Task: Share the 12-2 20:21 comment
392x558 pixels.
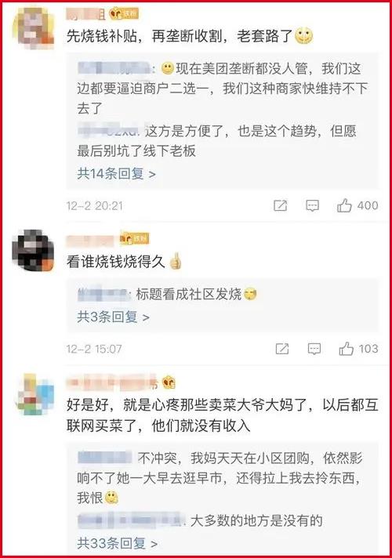Action: (x=280, y=205)
